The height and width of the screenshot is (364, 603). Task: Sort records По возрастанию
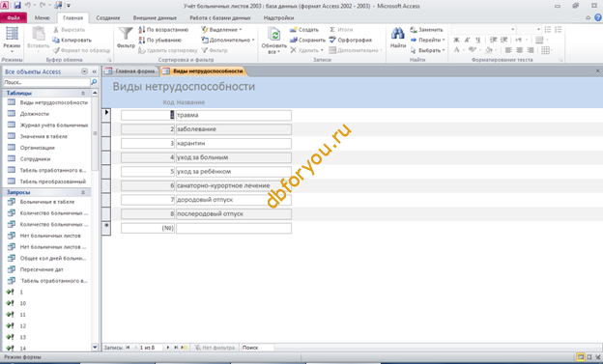(x=164, y=30)
